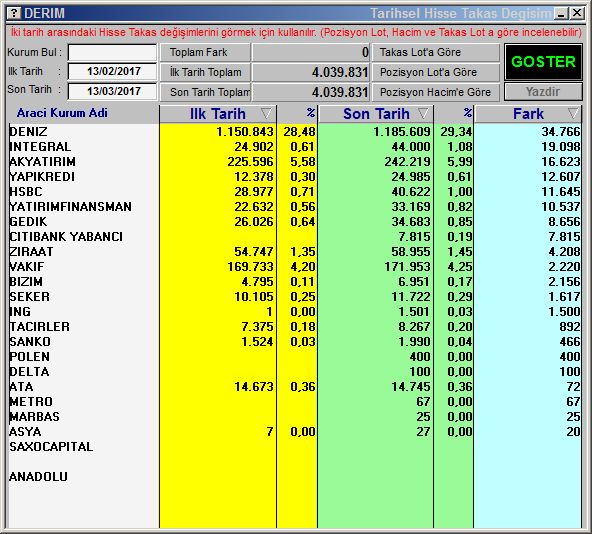The width and height of the screenshot is (592, 534).
Task: Click AKYATIRIM percentage value 5,58
Action: [303, 162]
